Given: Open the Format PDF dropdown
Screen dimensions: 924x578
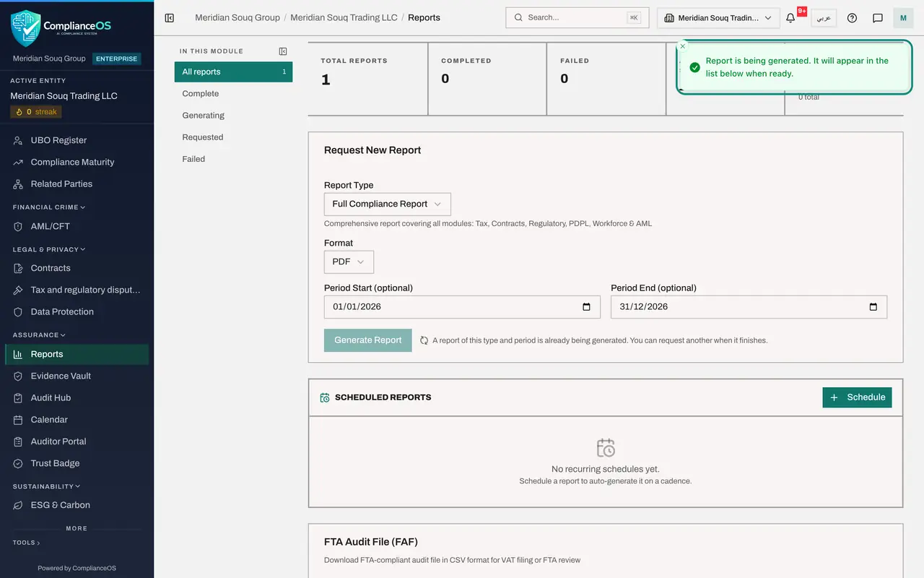Looking at the screenshot, I should 349,262.
